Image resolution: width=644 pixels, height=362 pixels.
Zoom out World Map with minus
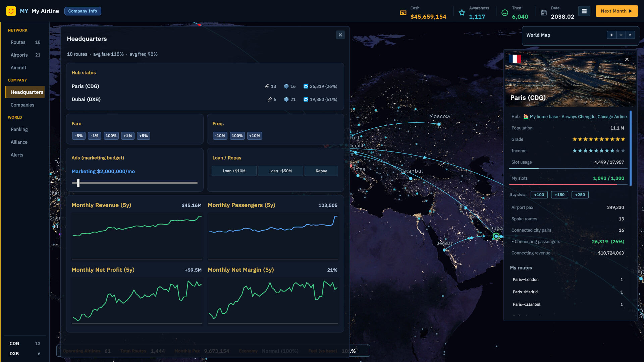pos(621,35)
